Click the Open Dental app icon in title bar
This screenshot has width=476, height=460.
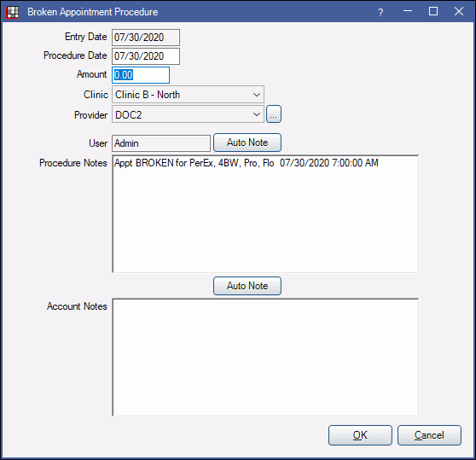(x=13, y=12)
